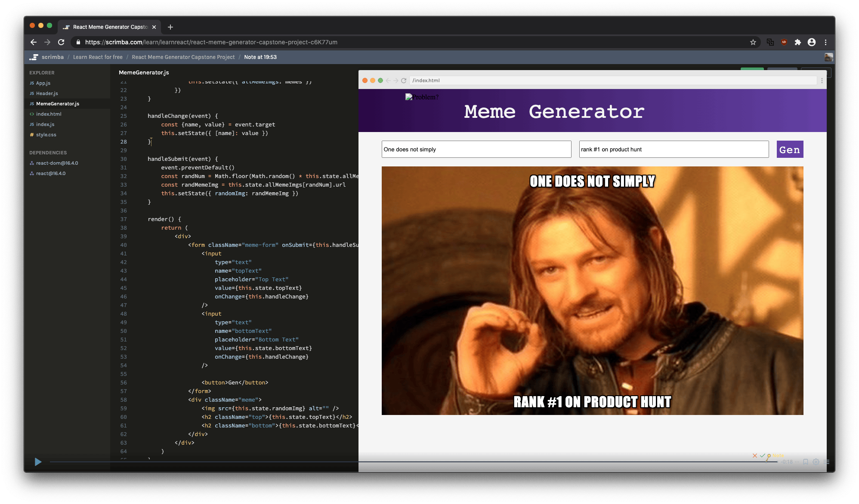The height and width of the screenshot is (504, 859).
Task: Open a new browser tab
Action: pos(170,27)
